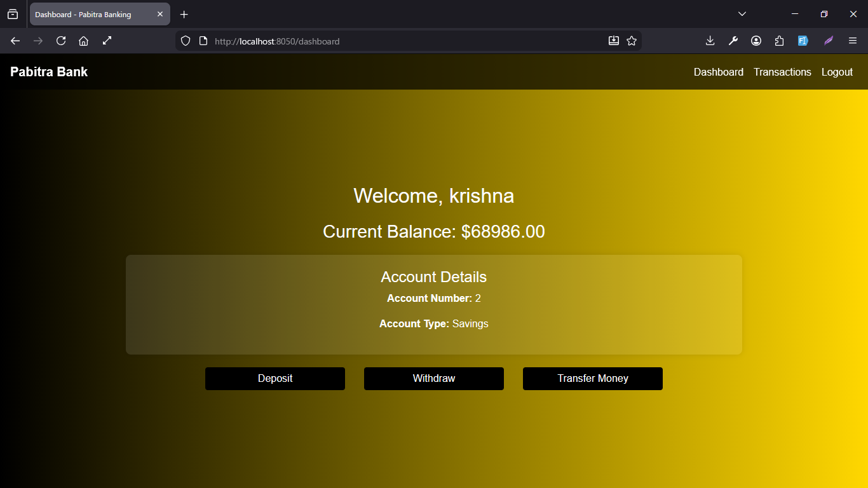Click the 'Welcome, krishna' heading
Image resolution: width=868 pixels, height=488 pixels.
pos(434,196)
